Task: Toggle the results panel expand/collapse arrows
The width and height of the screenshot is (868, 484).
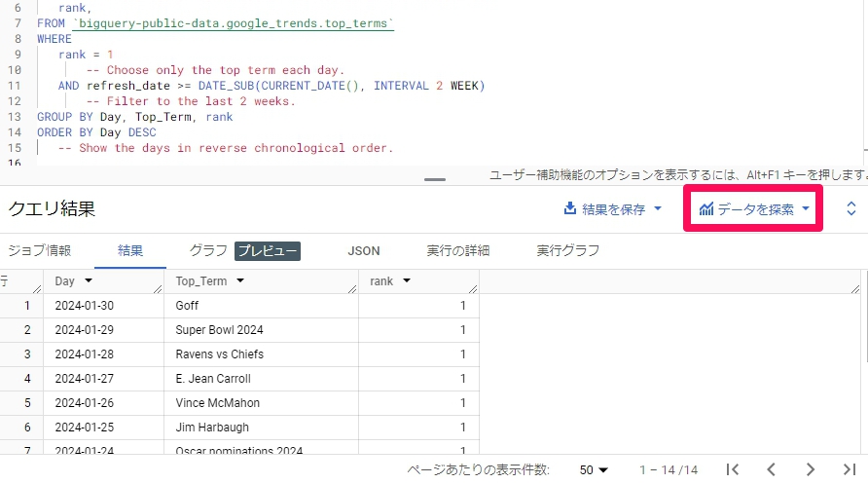Action: pos(850,208)
